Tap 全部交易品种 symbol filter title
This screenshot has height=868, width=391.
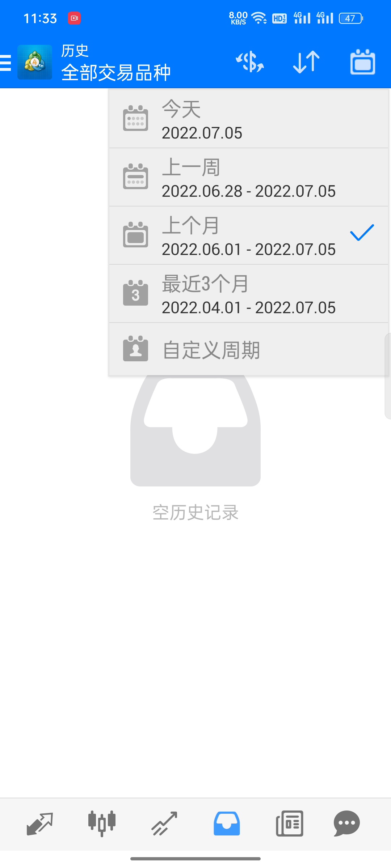[116, 73]
